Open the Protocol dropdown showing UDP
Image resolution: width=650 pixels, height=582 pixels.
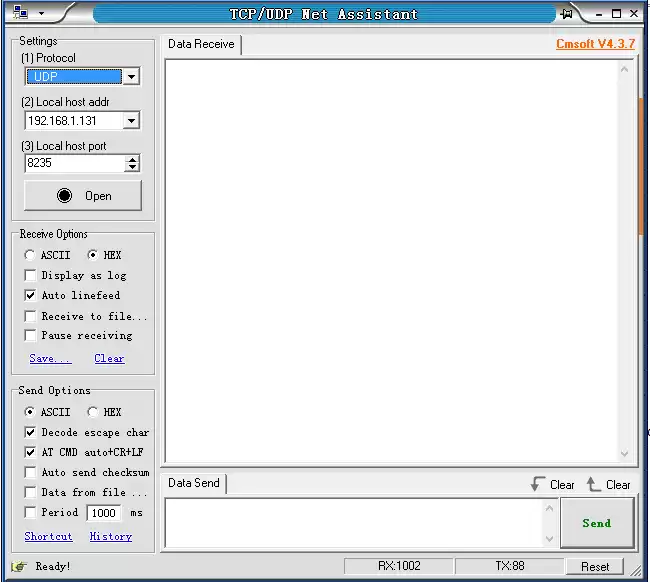[x=131, y=77]
